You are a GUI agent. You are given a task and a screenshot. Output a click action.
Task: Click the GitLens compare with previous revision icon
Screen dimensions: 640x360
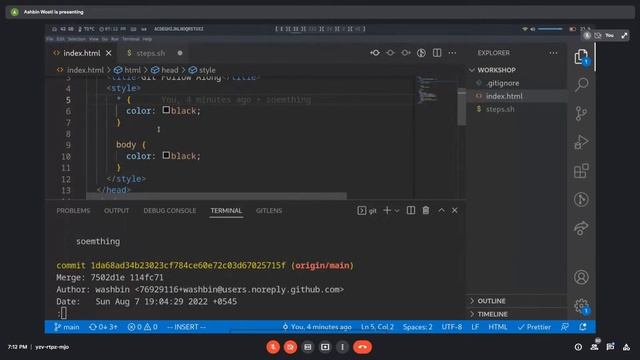click(x=375, y=53)
